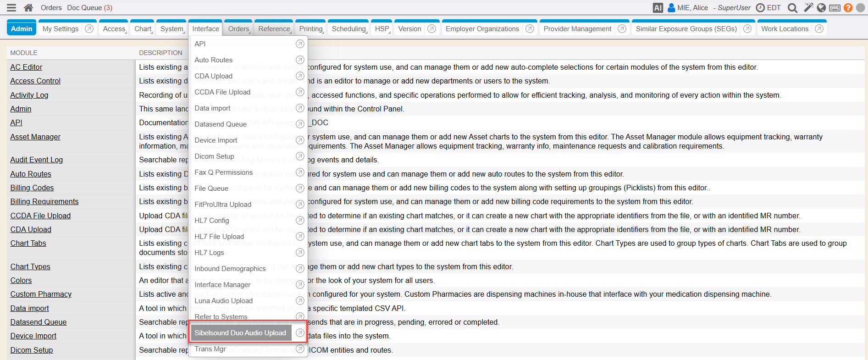Open the hamburger main menu

pyautogui.click(x=11, y=8)
